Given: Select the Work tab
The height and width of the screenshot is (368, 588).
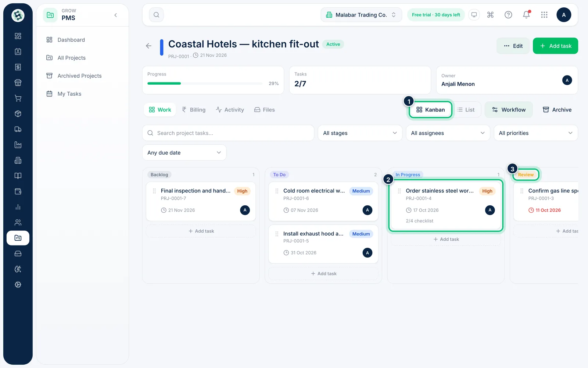Looking at the screenshot, I should (x=160, y=110).
